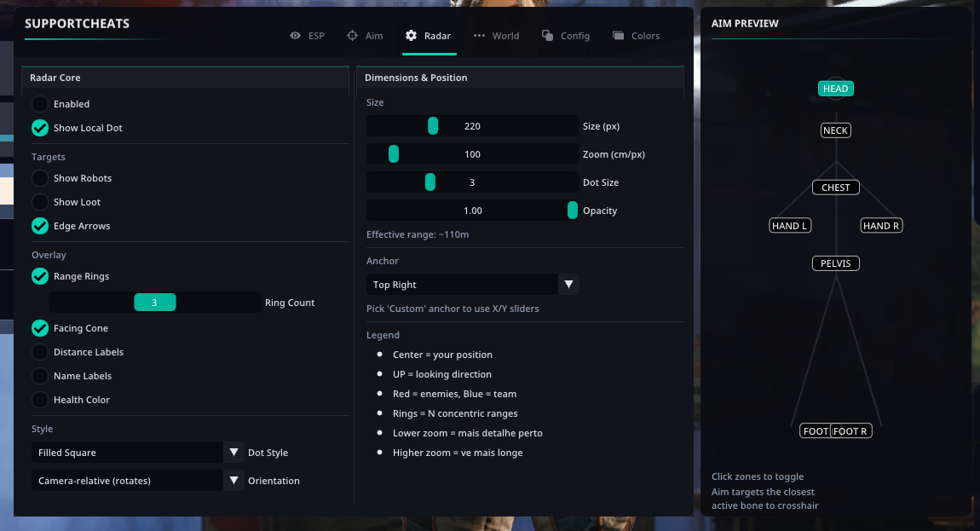The image size is (980, 531).
Task: Toggle the HAND L aim zone
Action: tap(790, 226)
